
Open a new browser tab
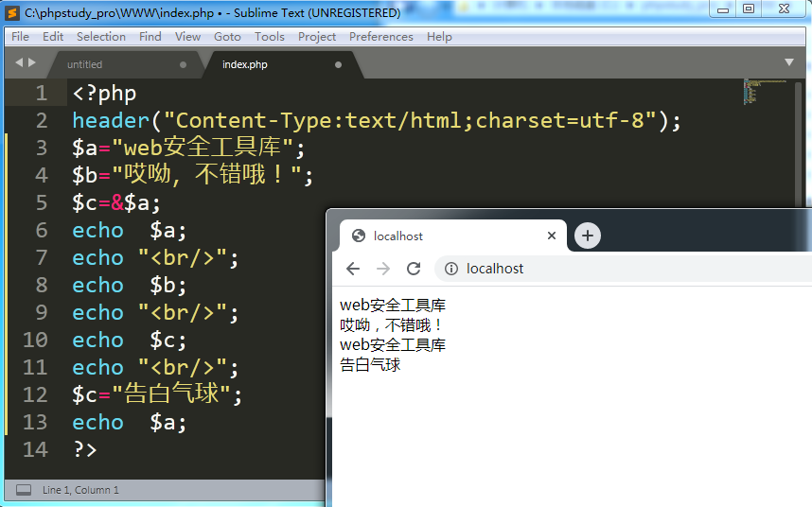pyautogui.click(x=588, y=236)
